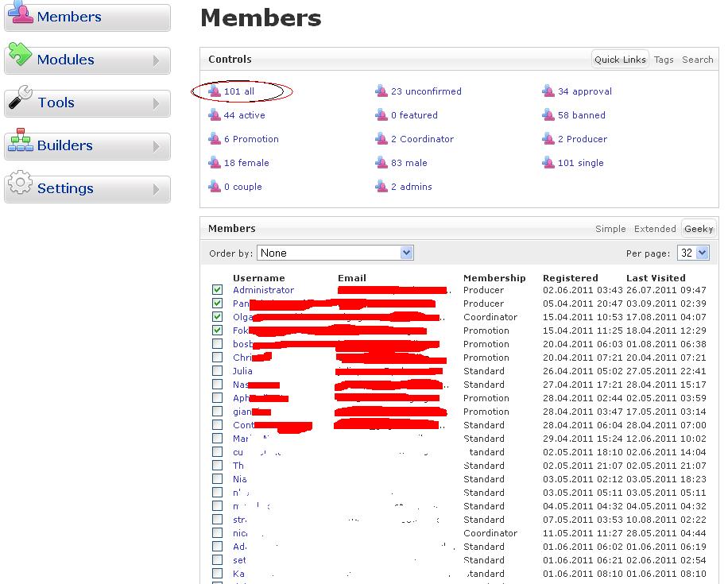This screenshot has height=584, width=728.
Task: Uncheck the Administrator row checkbox
Action: [218, 290]
